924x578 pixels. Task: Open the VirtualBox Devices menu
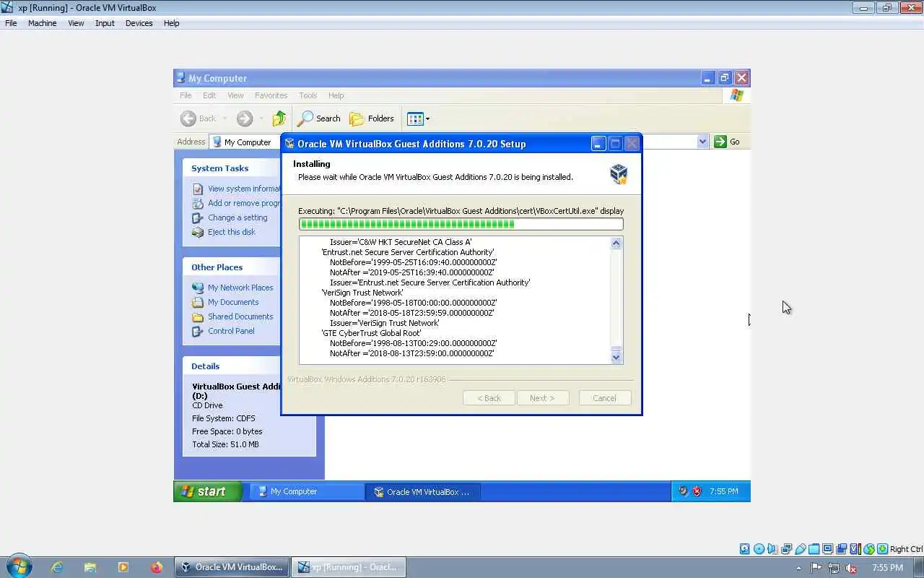point(139,23)
